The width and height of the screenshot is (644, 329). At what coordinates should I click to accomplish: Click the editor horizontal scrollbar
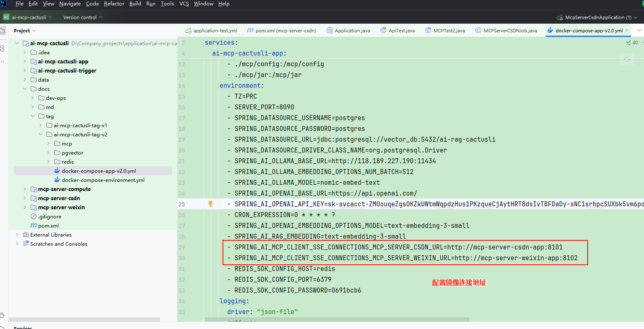[x=337, y=319]
